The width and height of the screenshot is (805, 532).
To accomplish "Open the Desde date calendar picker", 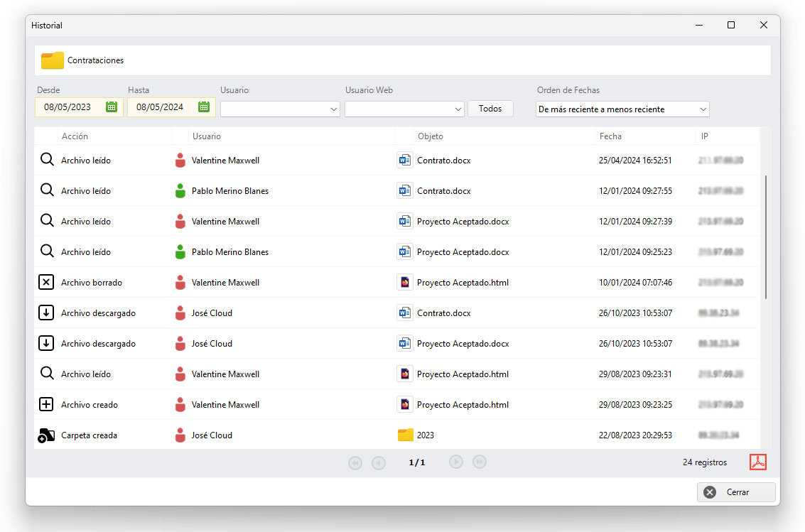I will 112,107.
